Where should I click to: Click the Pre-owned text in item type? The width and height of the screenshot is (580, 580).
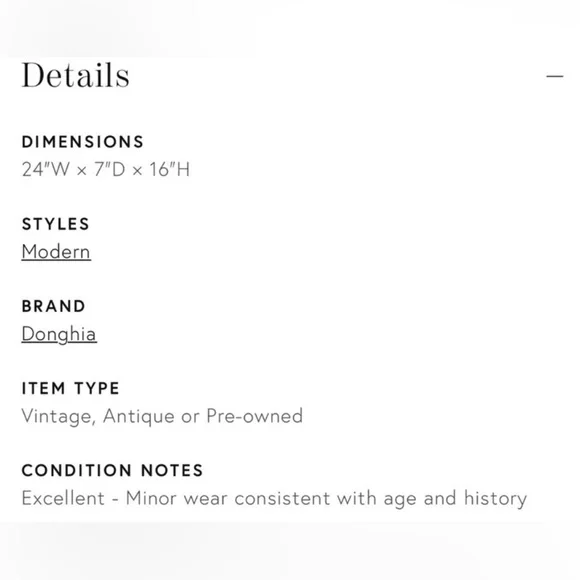click(x=254, y=416)
